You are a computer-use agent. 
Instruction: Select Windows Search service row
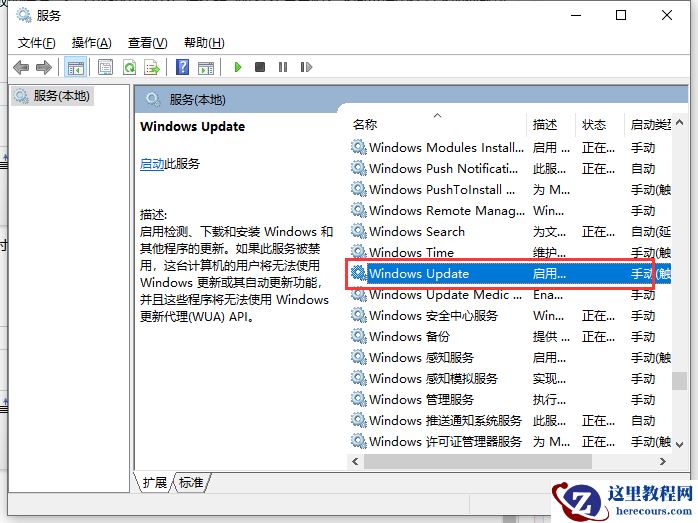(x=510, y=231)
